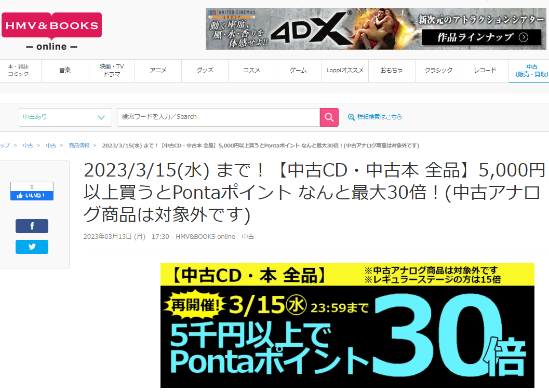Click the like count box showing 0
The width and height of the screenshot is (549, 392).
pyautogui.click(x=32, y=186)
